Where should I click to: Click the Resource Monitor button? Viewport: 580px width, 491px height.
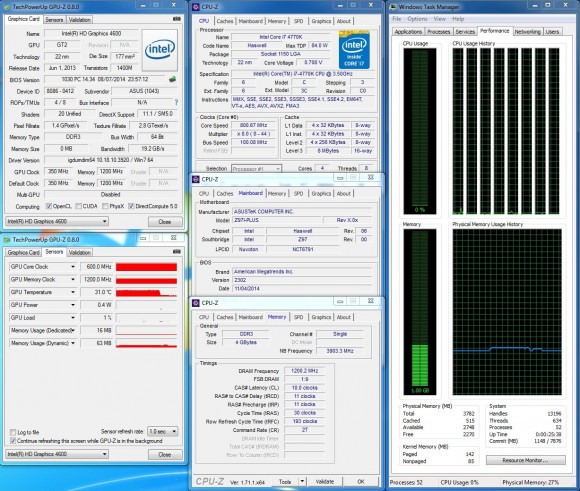(525, 460)
